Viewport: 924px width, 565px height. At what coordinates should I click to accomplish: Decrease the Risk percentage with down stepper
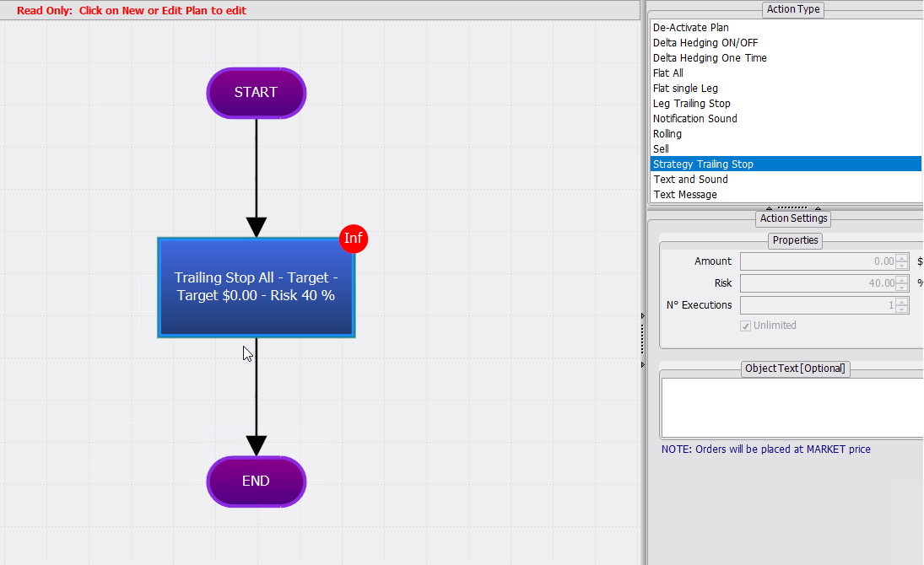901,288
